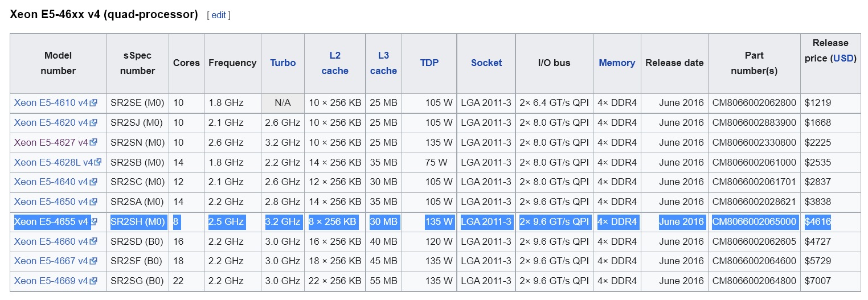The width and height of the screenshot is (868, 300).
Task: Click external link icon beside Xeon E5-4628L v4
Action: click(x=98, y=162)
